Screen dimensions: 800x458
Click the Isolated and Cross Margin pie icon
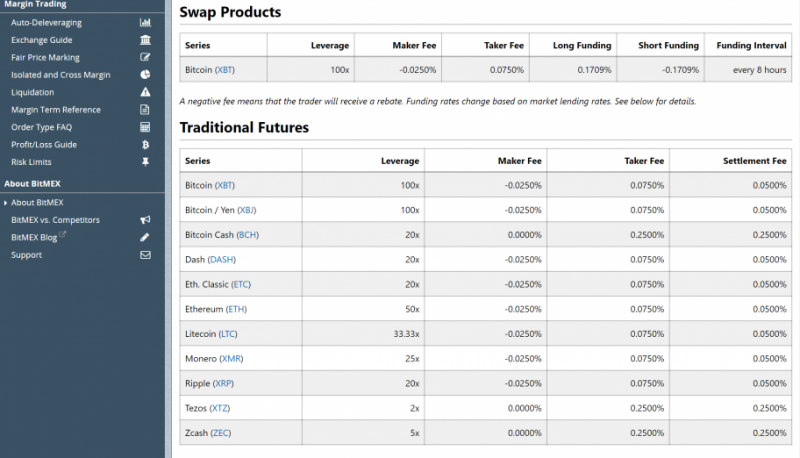pyautogui.click(x=145, y=75)
